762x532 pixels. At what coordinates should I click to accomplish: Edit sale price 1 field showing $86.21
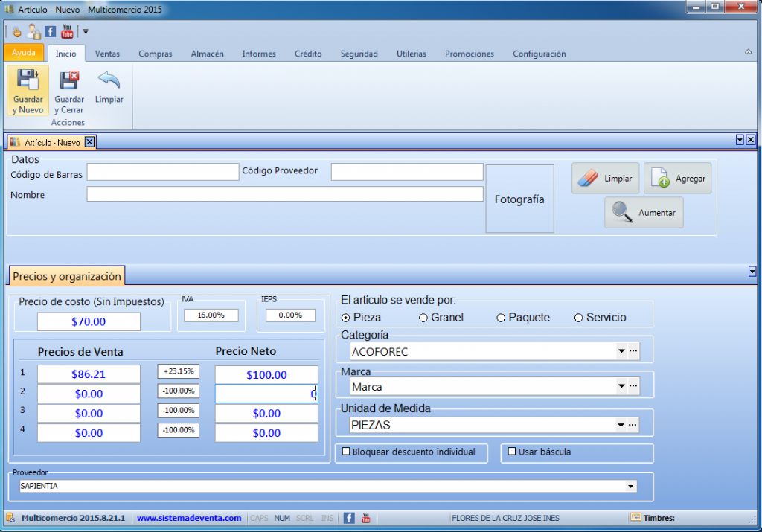click(x=89, y=374)
